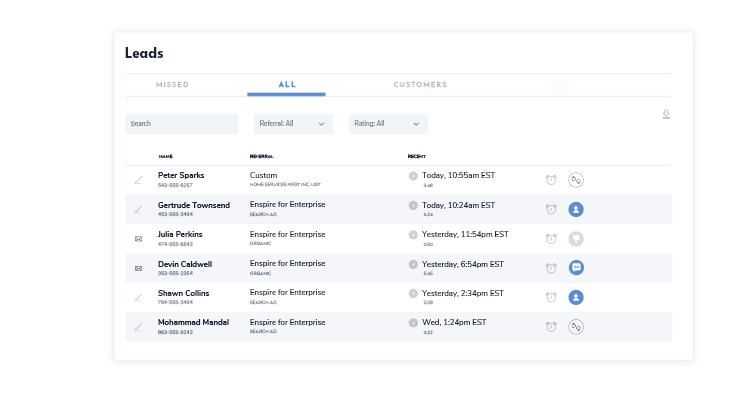The image size is (746, 401).
Task: Click the alarm clock icon for Peter Sparks
Action: click(x=550, y=180)
